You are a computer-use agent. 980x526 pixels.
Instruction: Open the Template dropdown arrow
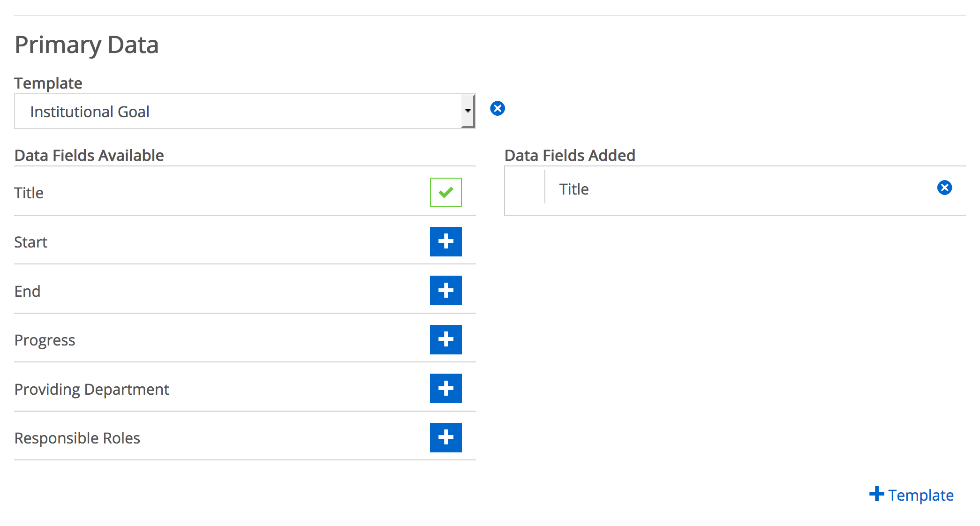pyautogui.click(x=467, y=111)
